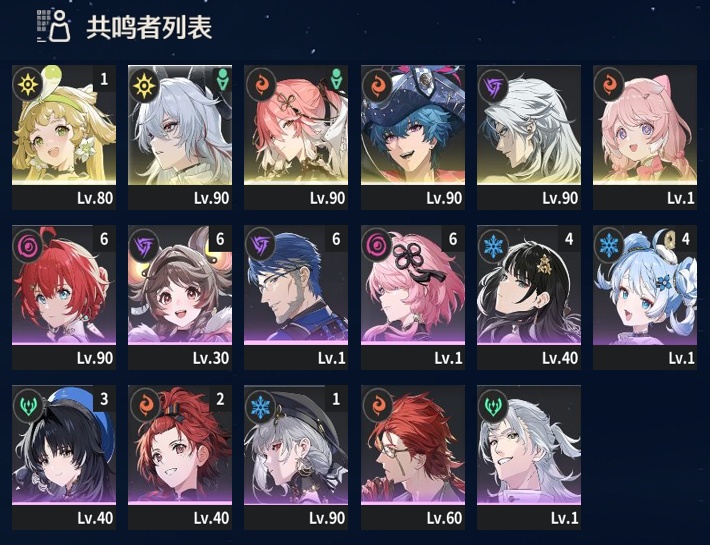Select the red-haired man with glasses, Lv.60
The width and height of the screenshot is (710, 545).
413,457
